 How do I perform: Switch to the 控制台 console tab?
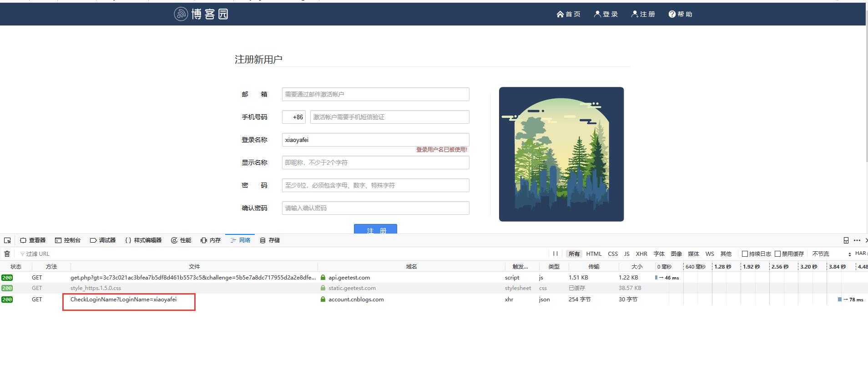point(68,240)
